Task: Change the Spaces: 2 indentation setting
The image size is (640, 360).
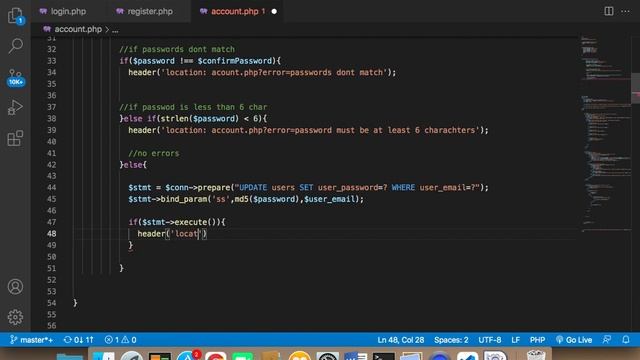Action: tap(451, 340)
